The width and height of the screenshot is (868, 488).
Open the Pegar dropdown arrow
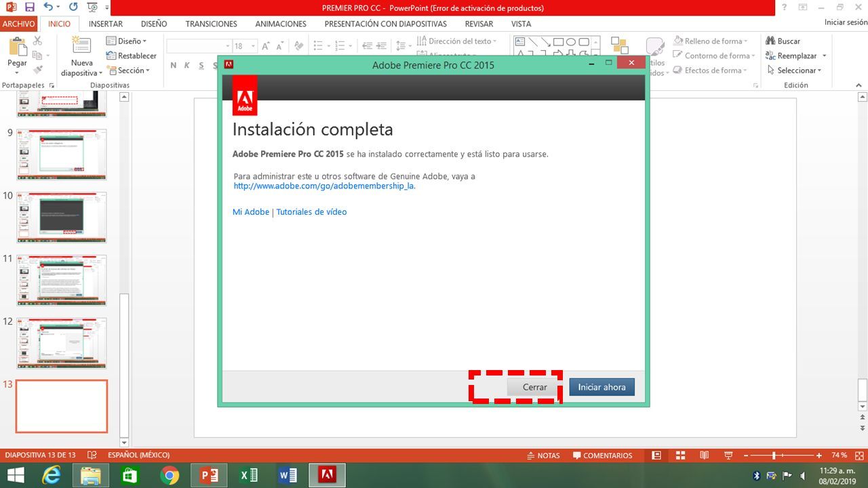18,73
